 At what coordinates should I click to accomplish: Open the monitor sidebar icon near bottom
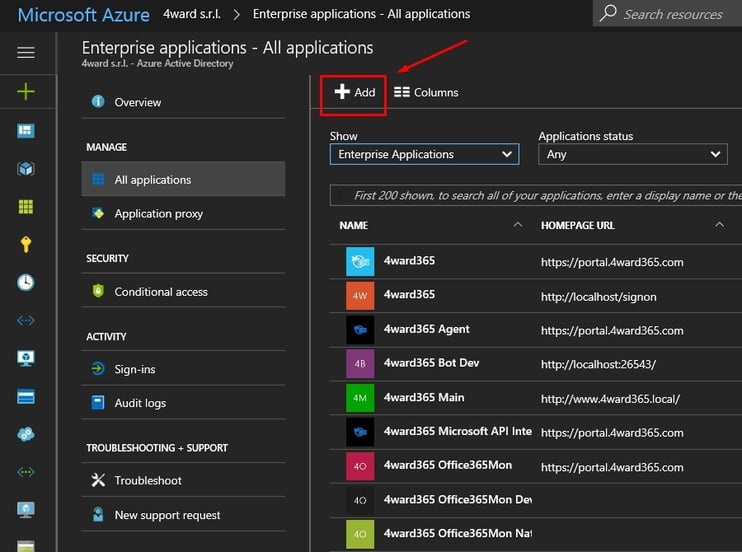pyautogui.click(x=26, y=510)
